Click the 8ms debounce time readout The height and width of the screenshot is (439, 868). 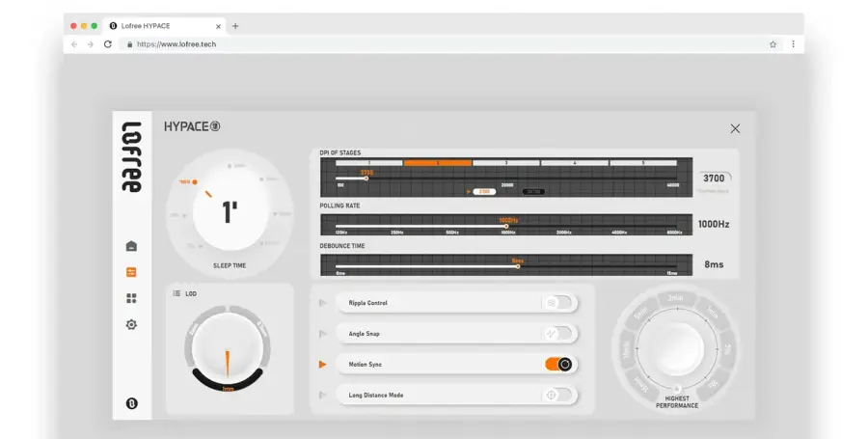click(714, 264)
